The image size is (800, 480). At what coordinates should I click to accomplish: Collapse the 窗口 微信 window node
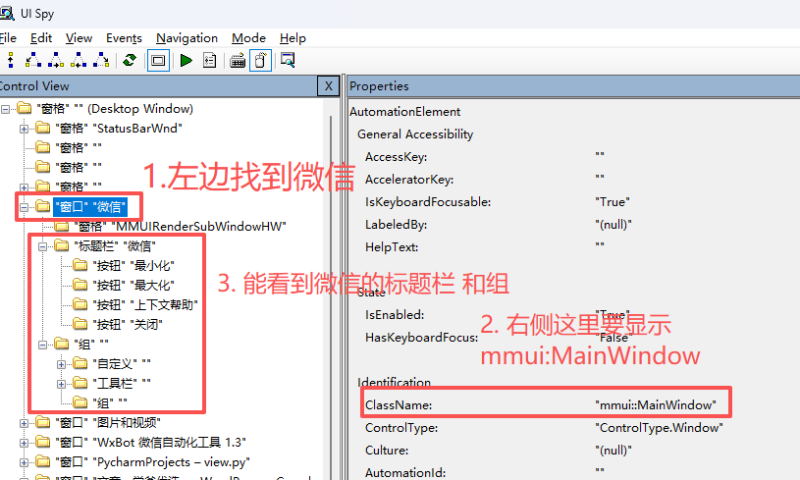click(24, 207)
